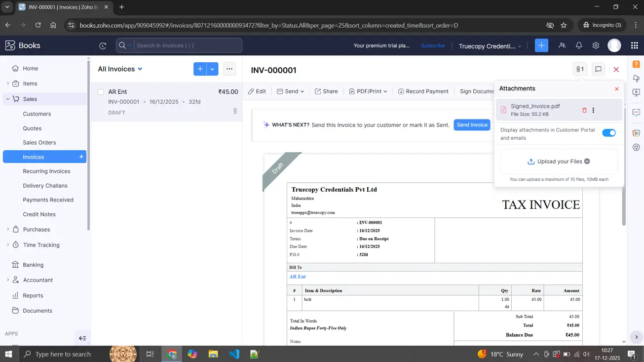Open Payments Received in the sidebar

pos(48,200)
